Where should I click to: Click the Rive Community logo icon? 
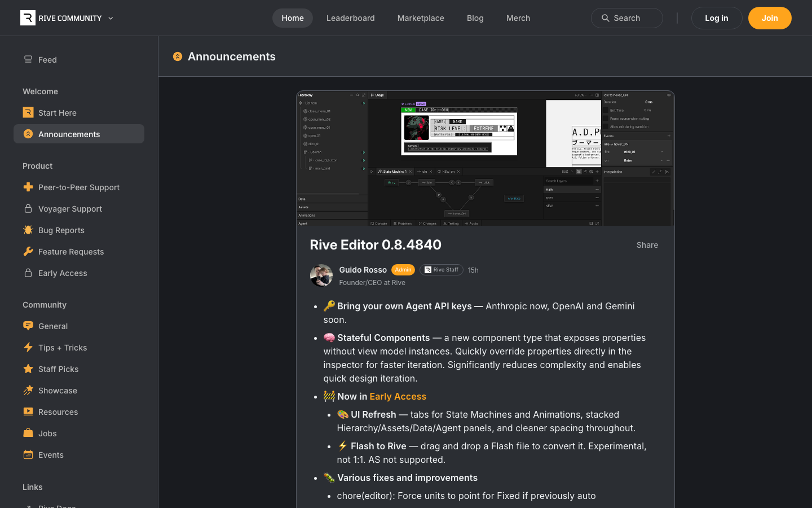point(28,18)
